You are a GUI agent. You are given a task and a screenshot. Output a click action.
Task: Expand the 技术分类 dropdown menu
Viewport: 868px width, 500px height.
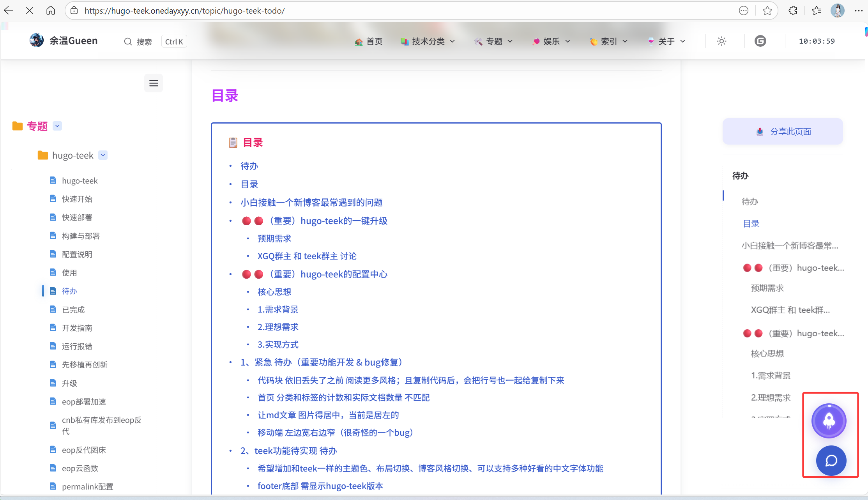[x=428, y=41]
